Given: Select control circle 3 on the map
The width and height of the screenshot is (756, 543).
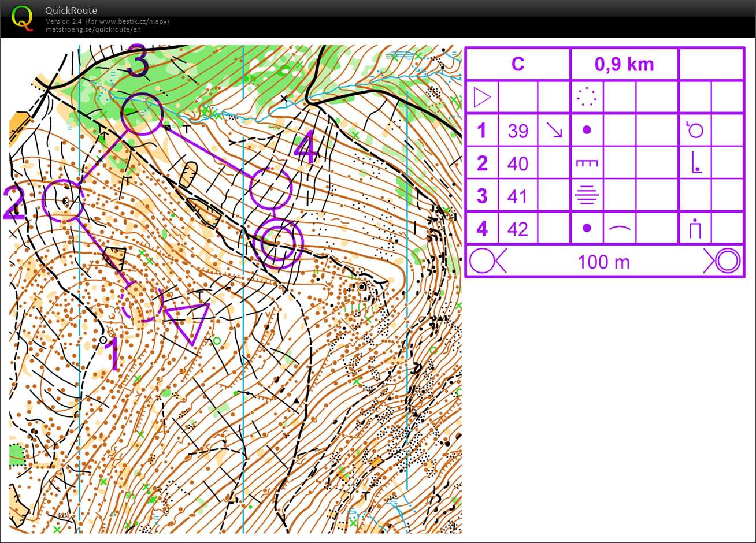Looking at the screenshot, I should (x=141, y=114).
